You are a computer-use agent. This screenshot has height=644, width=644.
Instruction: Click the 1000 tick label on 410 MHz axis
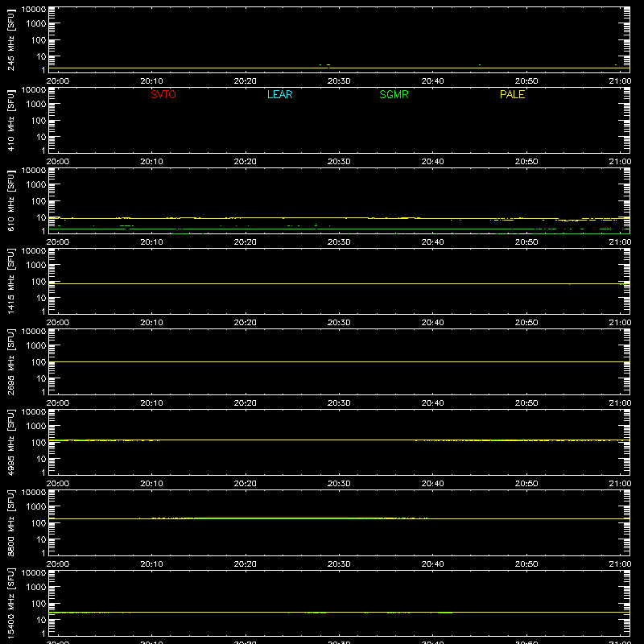tap(36, 105)
